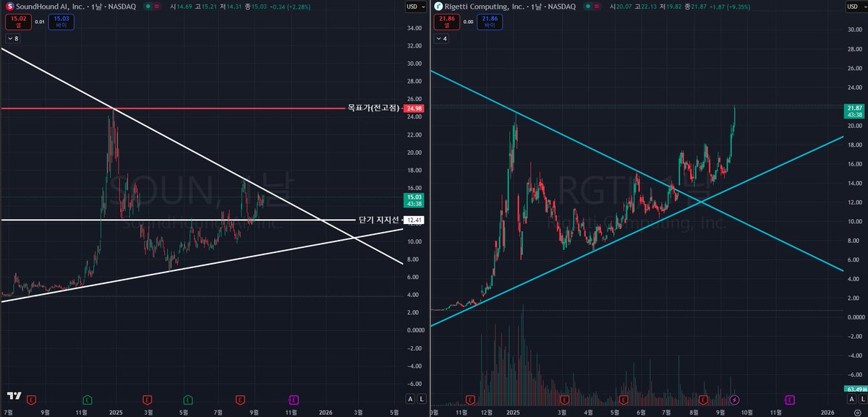Open red earnings marker below 7월 on SoundHound chart

point(31,399)
